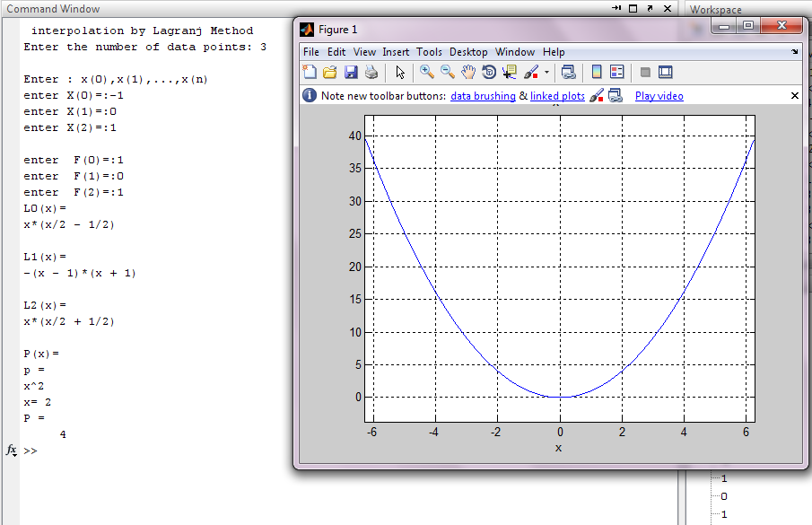This screenshot has width=812, height=525.
Task: Save the figure using the floppy disk icon
Action: pos(351,73)
